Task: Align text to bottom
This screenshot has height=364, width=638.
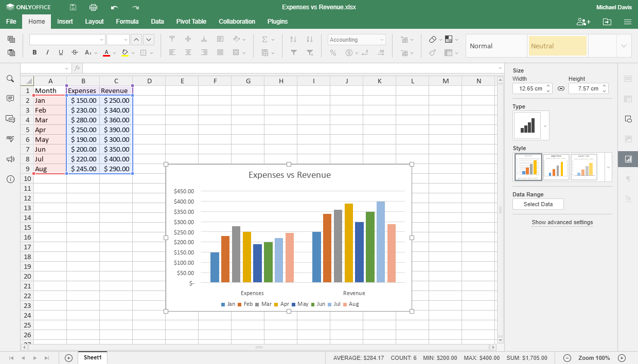Action: pyautogui.click(x=204, y=40)
